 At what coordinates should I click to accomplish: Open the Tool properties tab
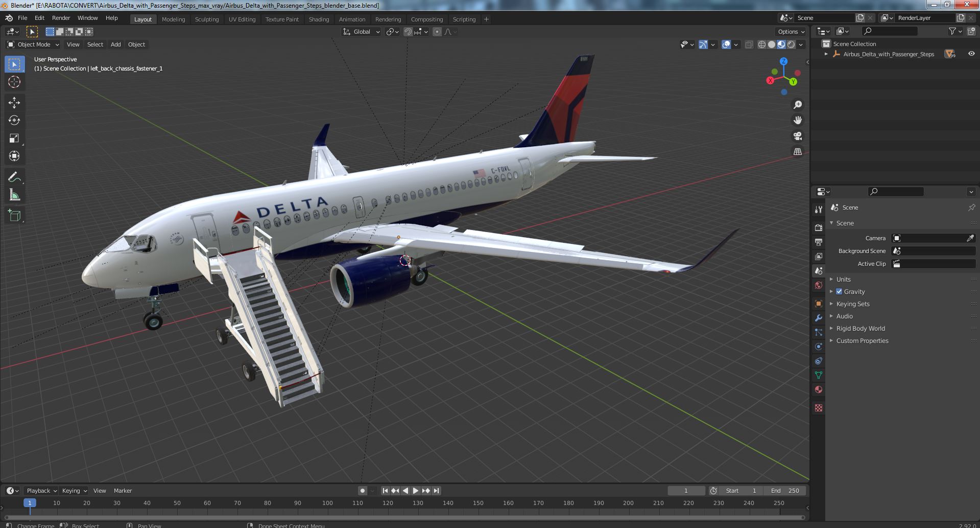[819, 210]
